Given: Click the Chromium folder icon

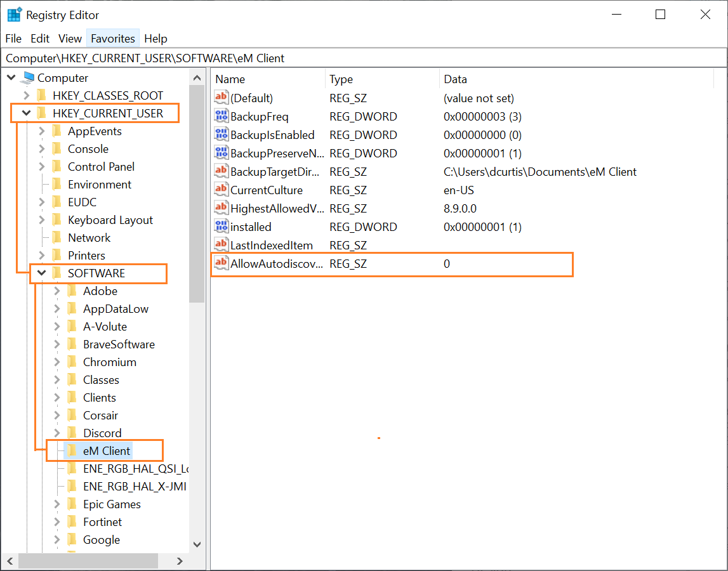Looking at the screenshot, I should pyautogui.click(x=72, y=362).
